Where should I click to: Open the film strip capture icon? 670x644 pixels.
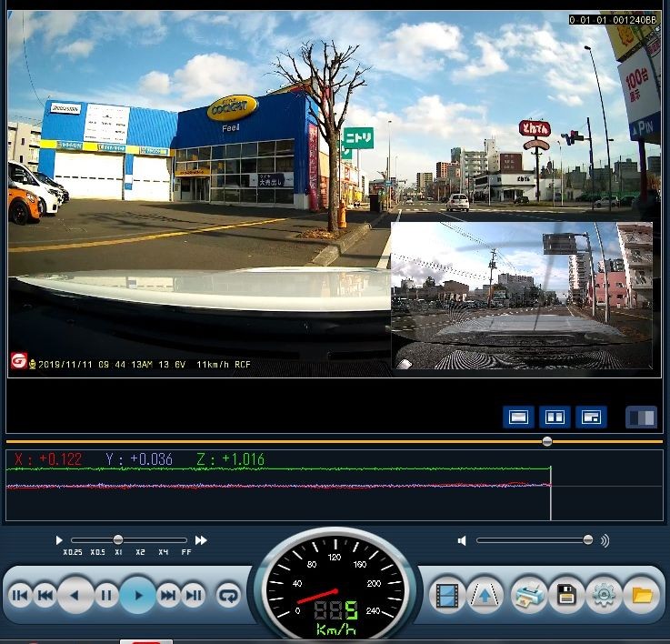pyautogui.click(x=447, y=595)
